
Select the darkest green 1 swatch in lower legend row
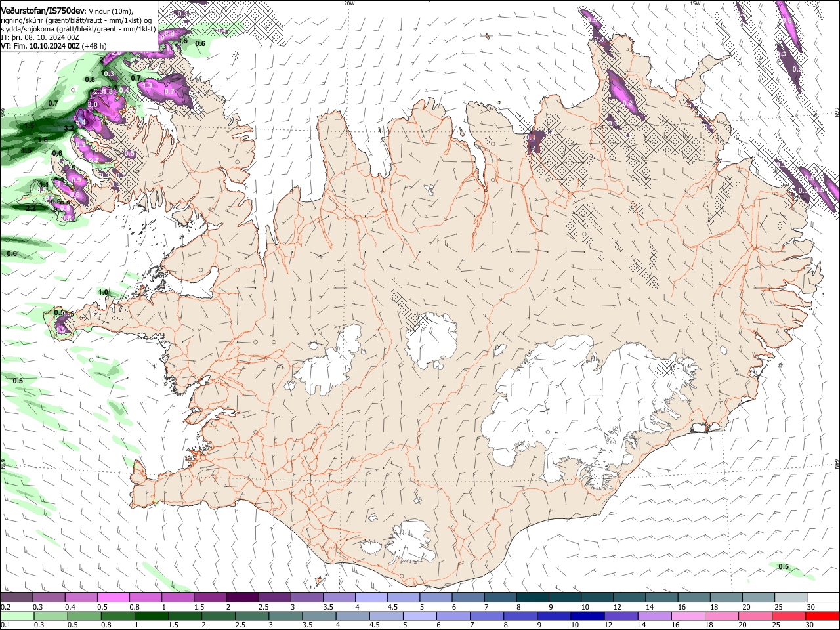pyautogui.click(x=151, y=616)
